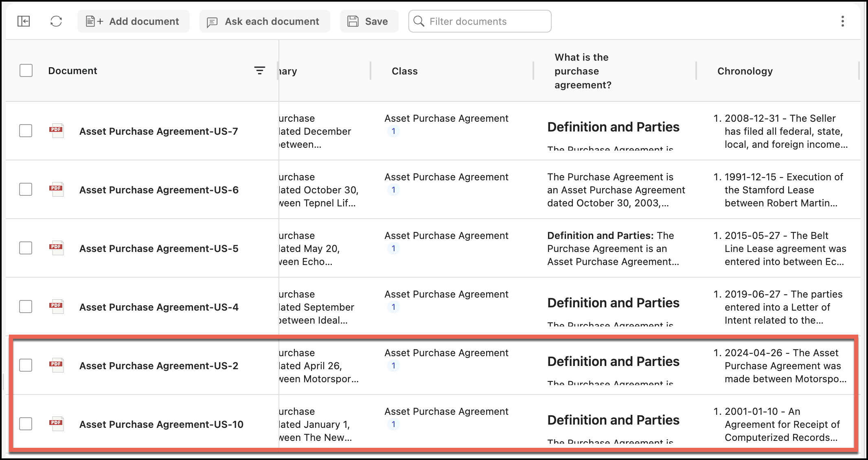Image resolution: width=868 pixels, height=460 pixels.
Task: Check the box for Asset Purchase Agreement-US-5
Action: point(26,248)
